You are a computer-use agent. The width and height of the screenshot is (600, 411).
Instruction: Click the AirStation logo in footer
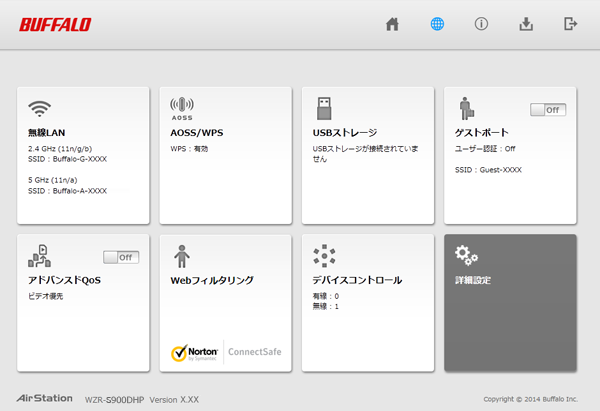tap(44, 398)
